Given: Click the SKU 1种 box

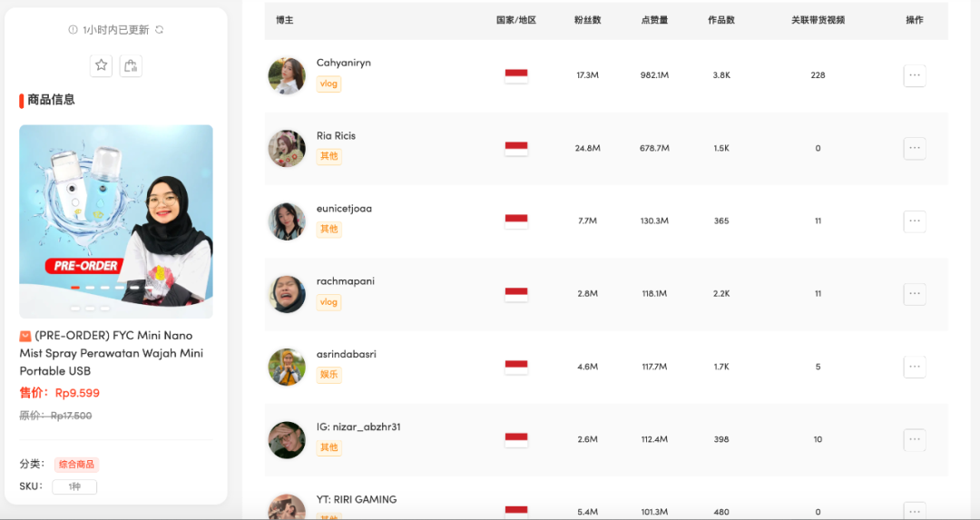Looking at the screenshot, I should coord(74,487).
